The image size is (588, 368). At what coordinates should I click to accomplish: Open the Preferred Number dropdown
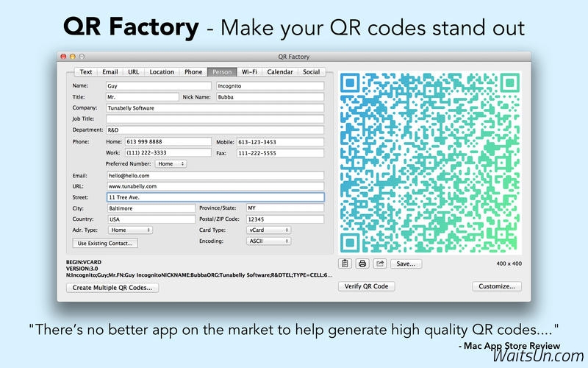(171, 163)
